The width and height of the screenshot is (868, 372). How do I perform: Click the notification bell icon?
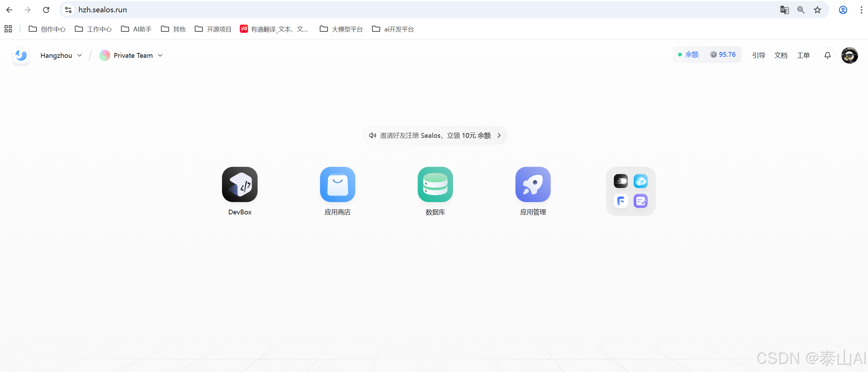[827, 55]
